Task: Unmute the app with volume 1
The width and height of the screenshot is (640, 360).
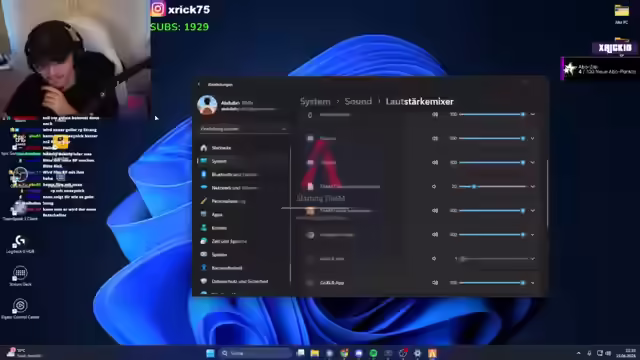Action: [434, 259]
